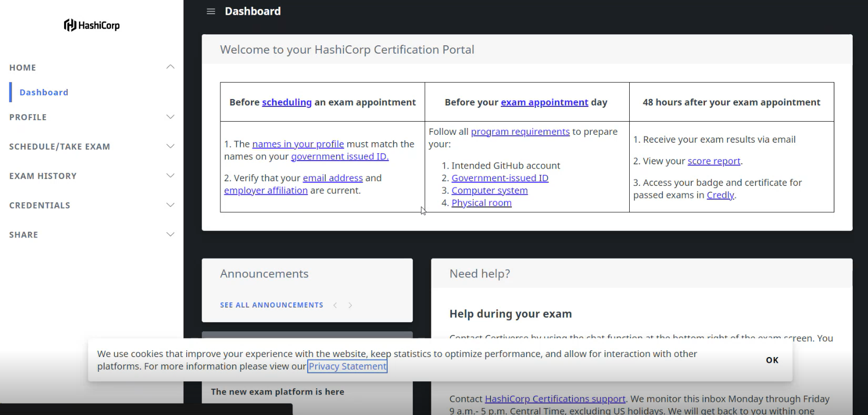
Task: Accept cookies with OK button
Action: 772,360
